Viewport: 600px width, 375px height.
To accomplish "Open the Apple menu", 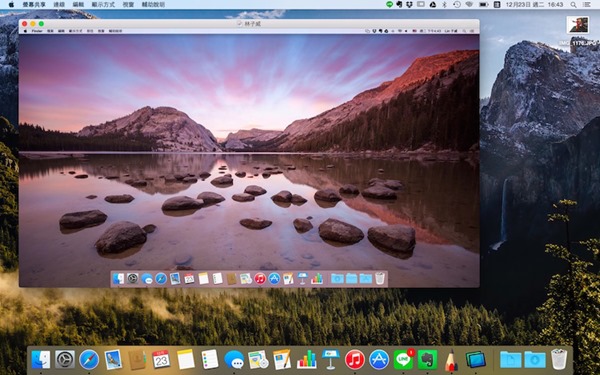I will [11, 5].
